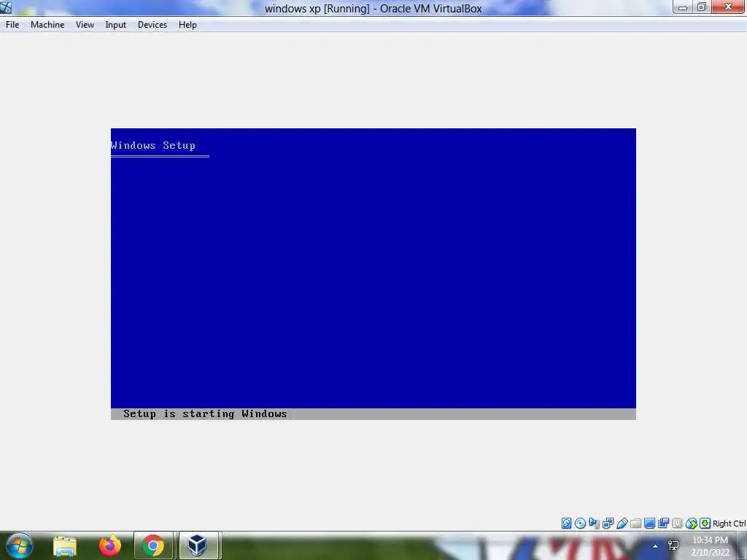Click the USB devices status icon
This screenshot has height=560, width=747.
[x=622, y=524]
